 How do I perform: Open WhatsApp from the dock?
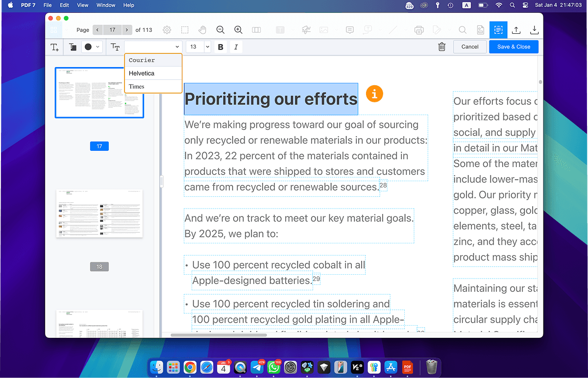(274, 367)
